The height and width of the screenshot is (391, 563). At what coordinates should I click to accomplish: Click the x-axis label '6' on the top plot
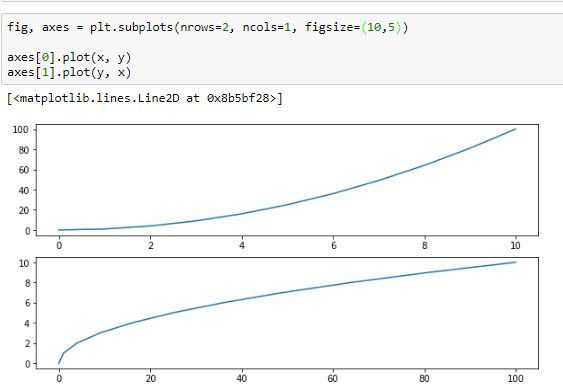click(x=334, y=246)
